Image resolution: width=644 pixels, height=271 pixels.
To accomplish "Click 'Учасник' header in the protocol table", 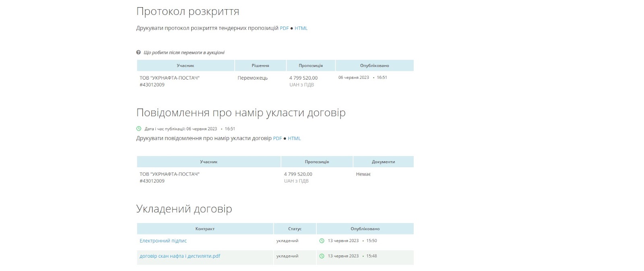I will coord(186,66).
